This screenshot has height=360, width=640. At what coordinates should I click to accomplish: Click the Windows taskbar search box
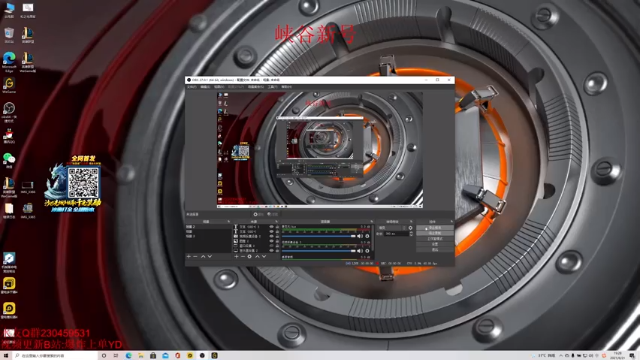[x=56, y=356]
